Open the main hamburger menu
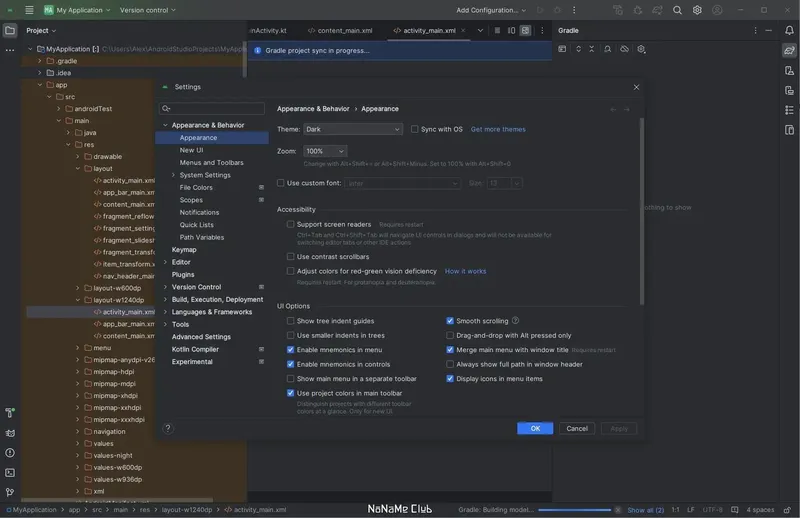800x518 pixels. [x=29, y=10]
